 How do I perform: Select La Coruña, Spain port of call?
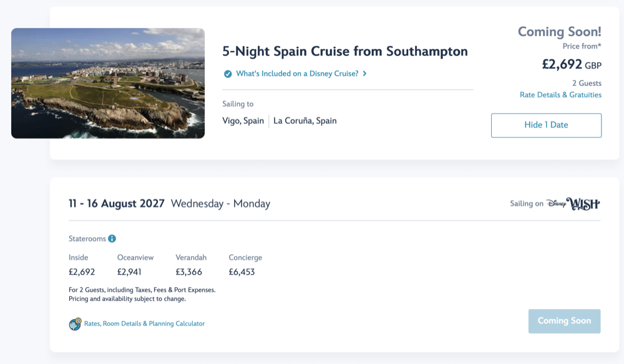point(305,121)
